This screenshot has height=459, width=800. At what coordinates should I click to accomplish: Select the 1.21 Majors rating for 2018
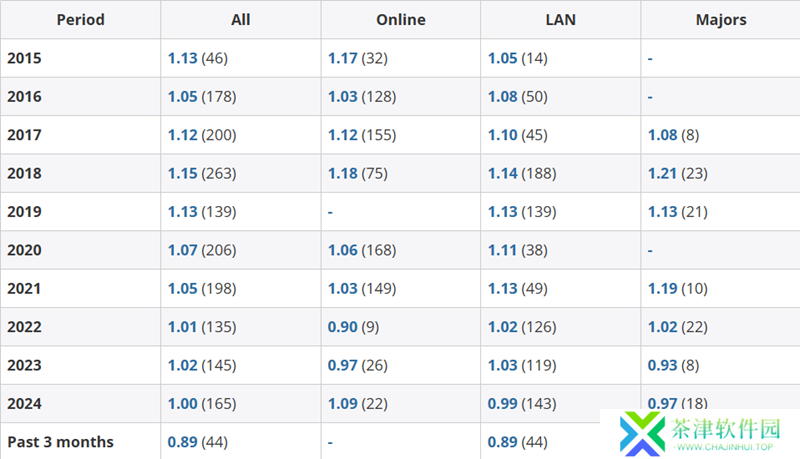point(662,174)
